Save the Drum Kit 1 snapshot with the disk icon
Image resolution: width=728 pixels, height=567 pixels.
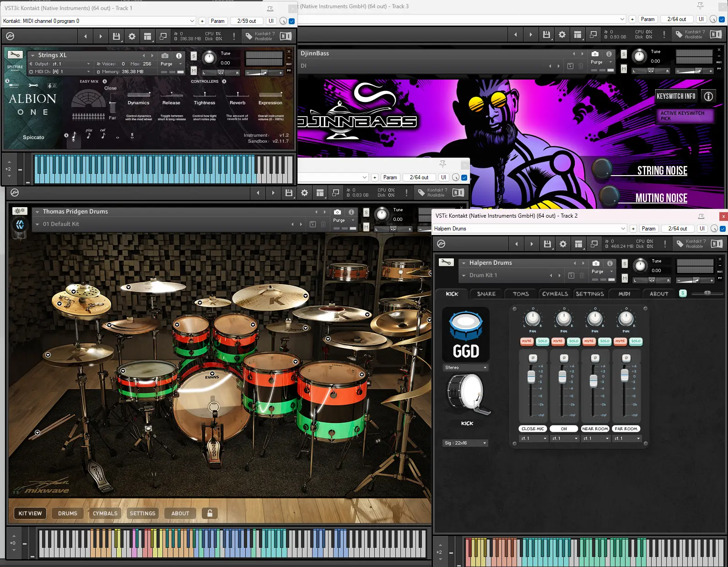pos(571,275)
